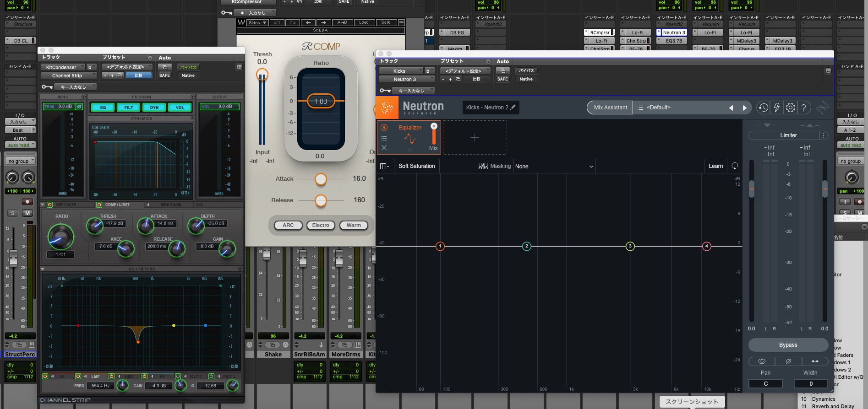Click Learn button in Neutron EQ

715,166
